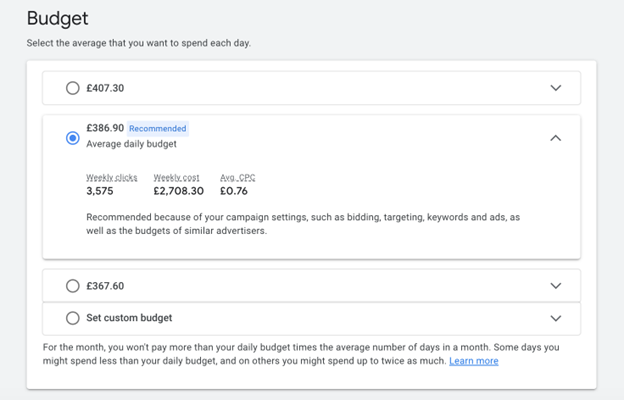
Task: Select the £407.30 budget radio button
Action: click(x=72, y=88)
